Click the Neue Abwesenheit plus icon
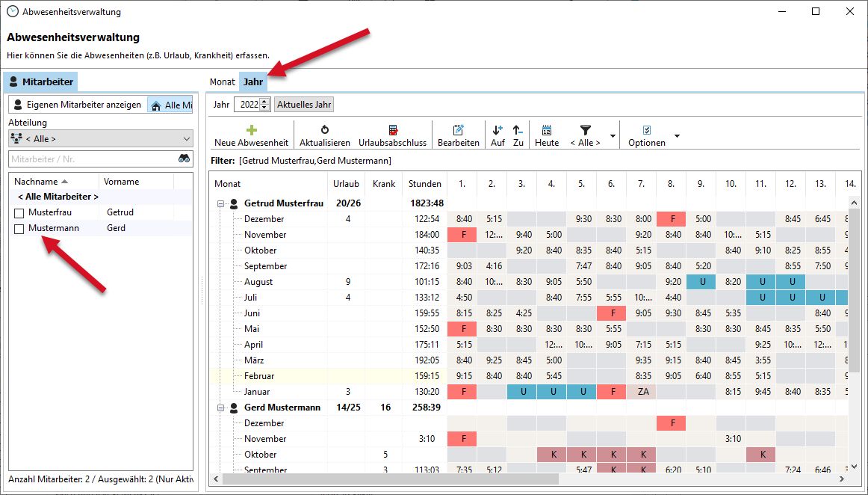 (251, 130)
